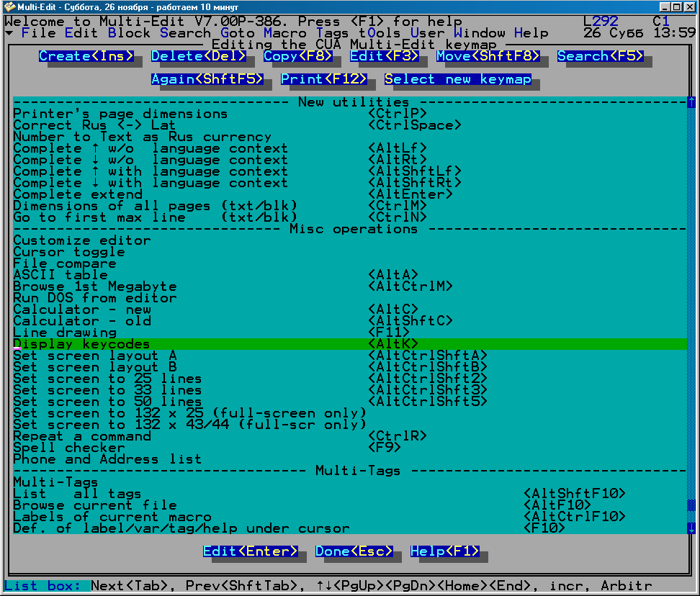Click the Print<F12> button

point(323,79)
